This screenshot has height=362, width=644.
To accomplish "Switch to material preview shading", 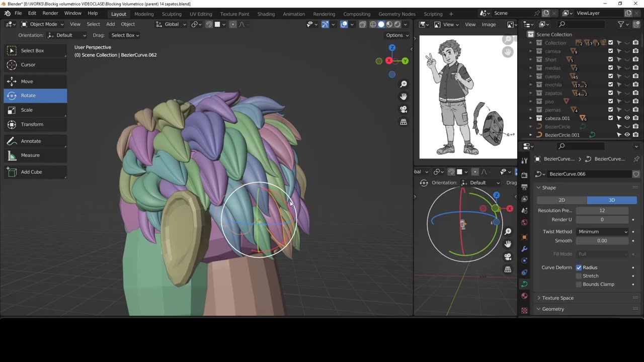I will pyautogui.click(x=389, y=24).
